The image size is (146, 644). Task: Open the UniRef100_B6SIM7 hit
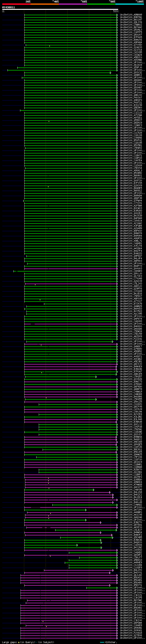[131, 20]
